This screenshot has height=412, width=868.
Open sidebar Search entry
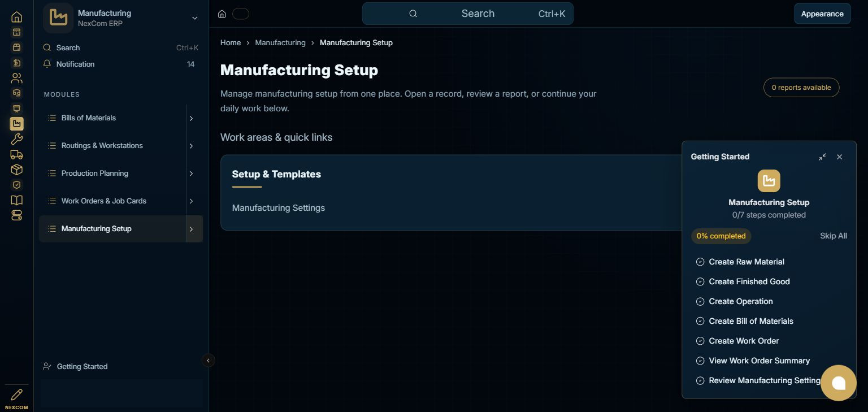(x=121, y=47)
